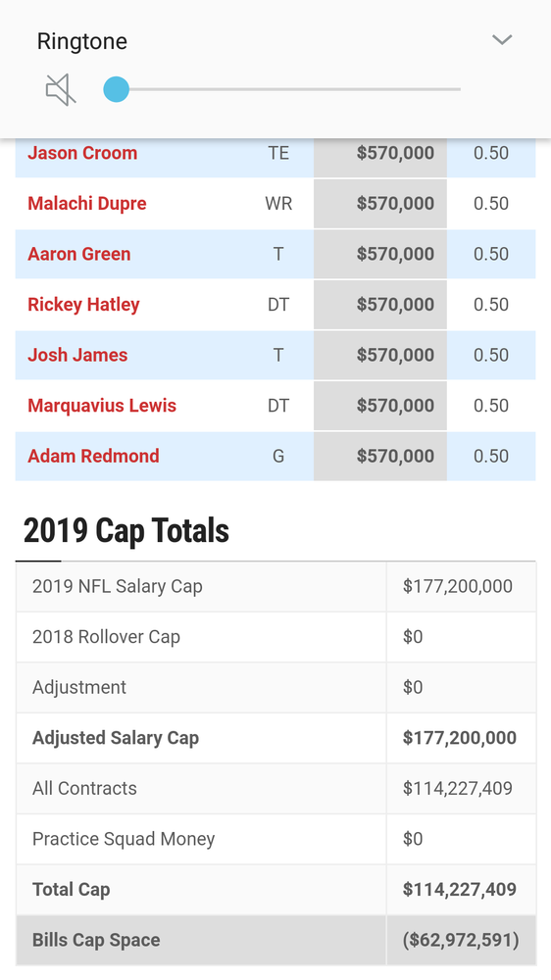Click the All Contracts amount $114,227,409

458,789
